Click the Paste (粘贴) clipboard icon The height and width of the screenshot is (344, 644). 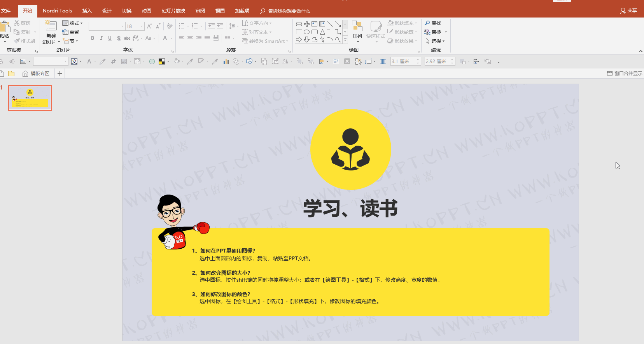pyautogui.click(x=5, y=26)
